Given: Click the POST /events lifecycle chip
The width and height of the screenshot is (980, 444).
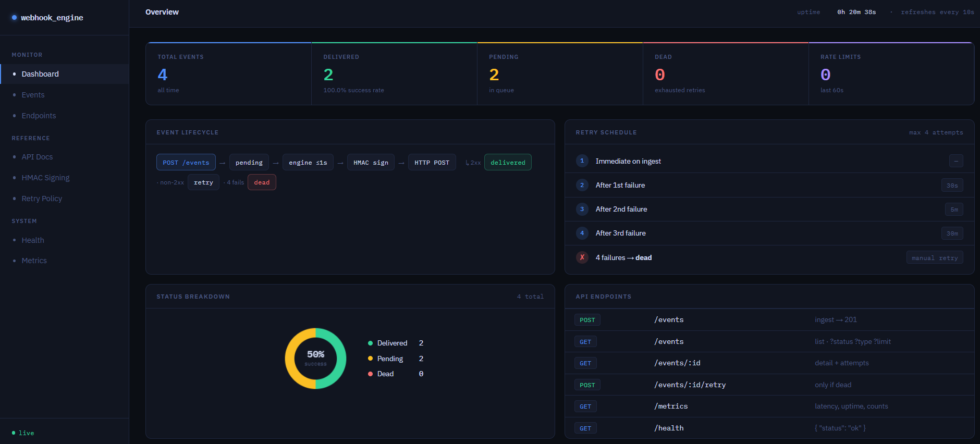Looking at the screenshot, I should [x=186, y=162].
